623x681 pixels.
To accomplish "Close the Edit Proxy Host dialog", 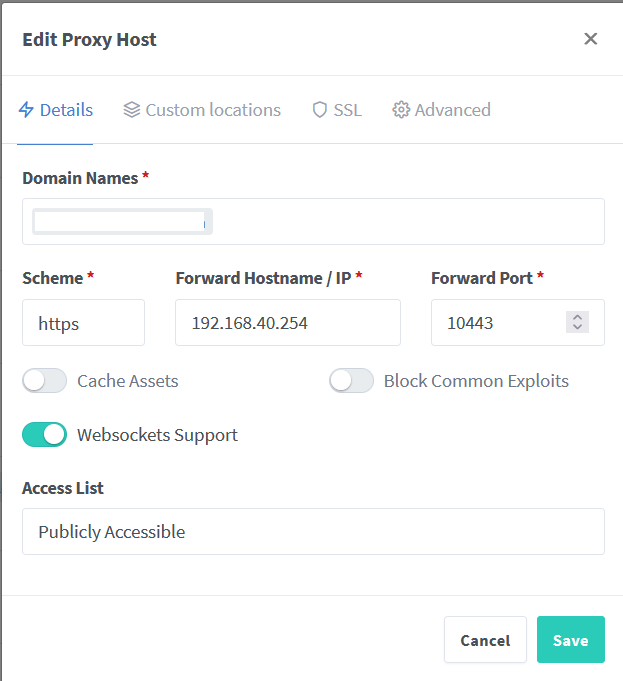I will point(591,39).
